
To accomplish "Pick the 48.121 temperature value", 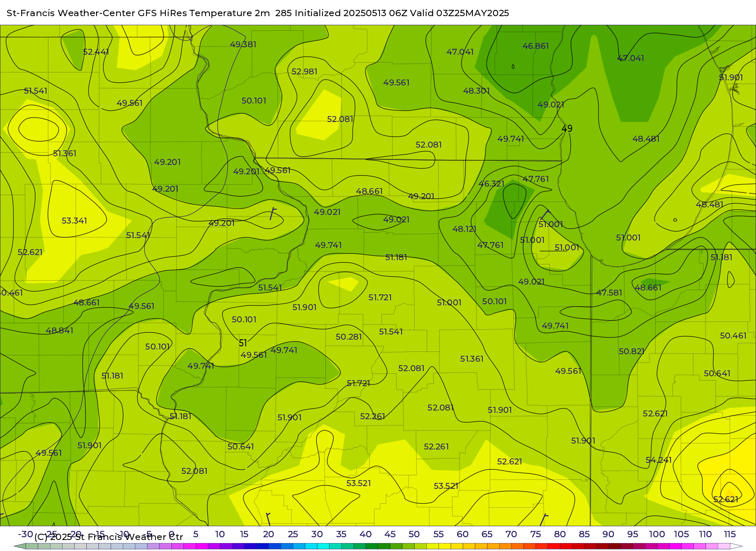I will (465, 229).
